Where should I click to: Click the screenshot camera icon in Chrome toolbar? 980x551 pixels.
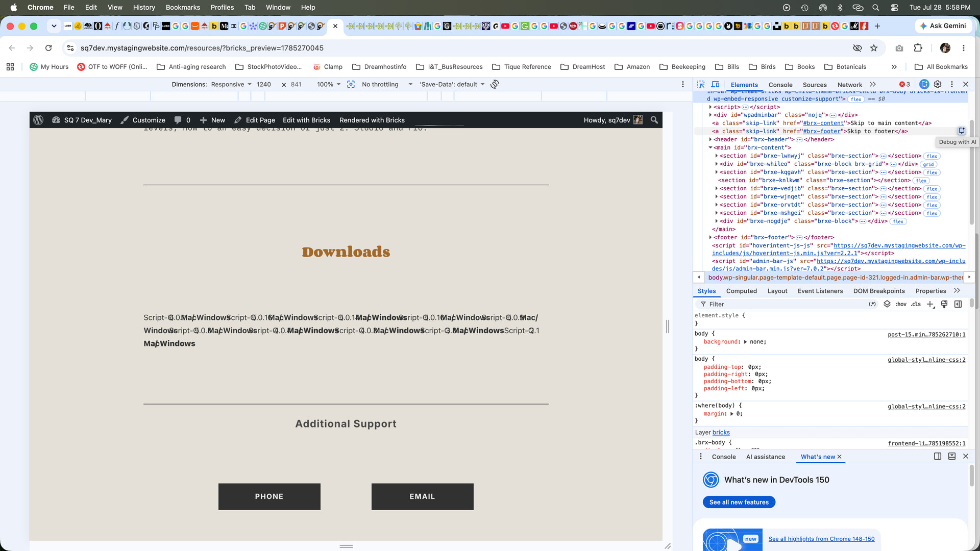899,48
